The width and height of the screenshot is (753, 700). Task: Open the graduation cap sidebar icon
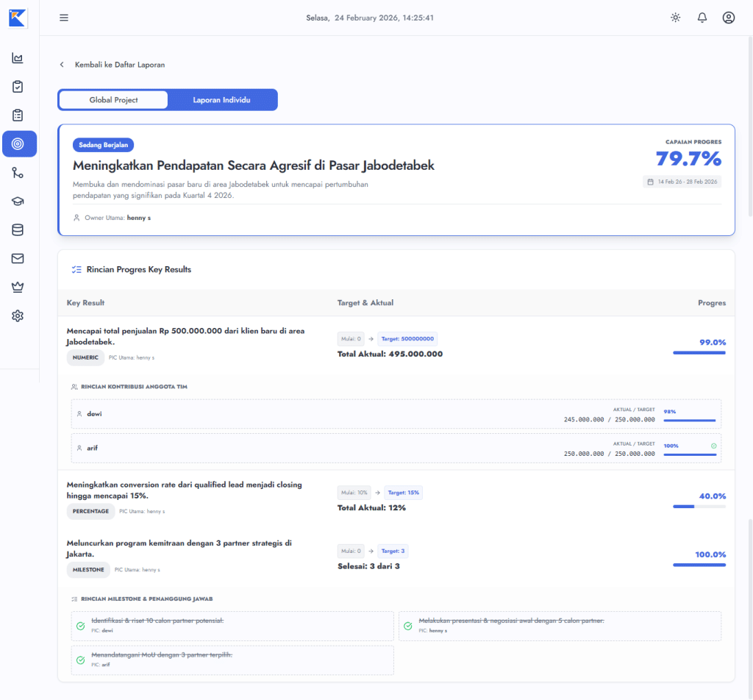point(18,201)
